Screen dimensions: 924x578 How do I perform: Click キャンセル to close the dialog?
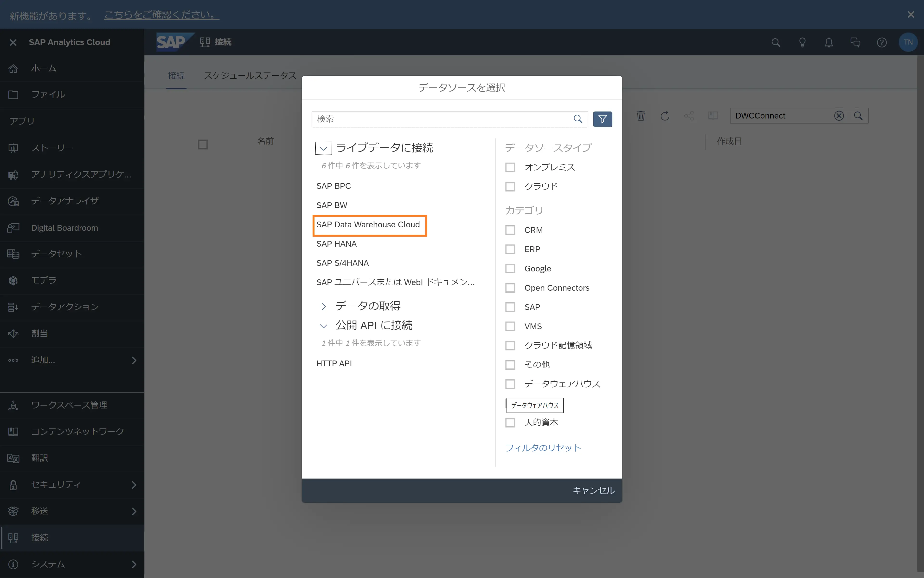click(x=593, y=491)
